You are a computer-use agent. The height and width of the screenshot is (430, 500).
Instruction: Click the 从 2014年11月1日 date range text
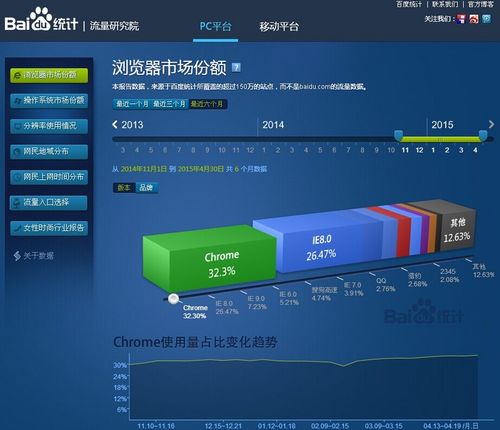click(x=189, y=169)
